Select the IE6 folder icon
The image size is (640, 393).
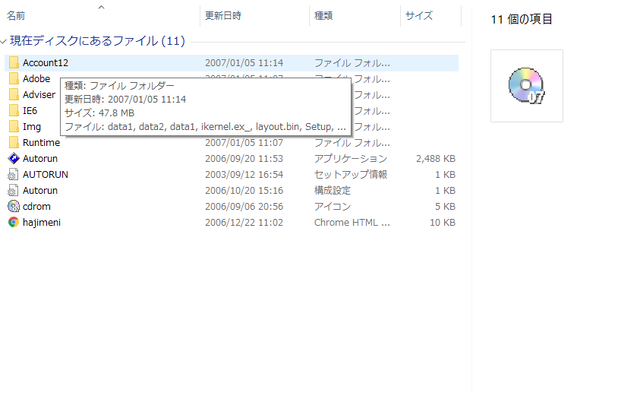coord(13,111)
